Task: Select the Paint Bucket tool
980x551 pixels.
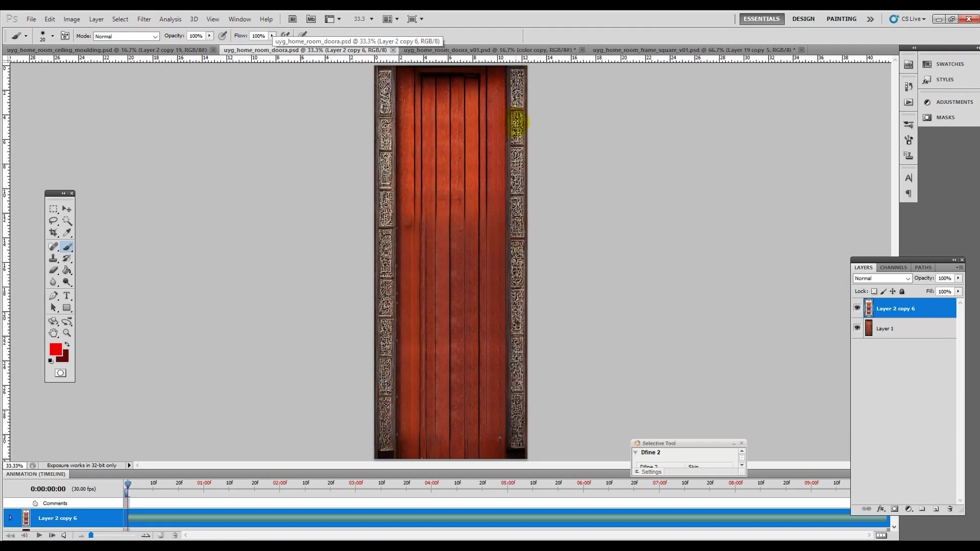Action: point(67,270)
